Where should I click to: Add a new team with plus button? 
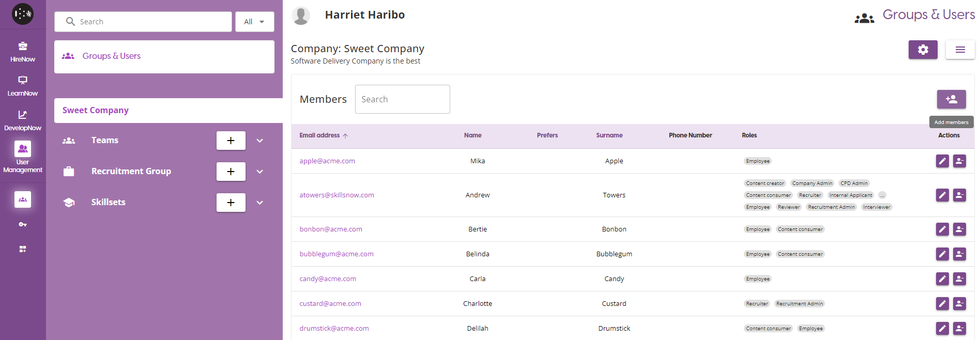[x=231, y=141]
